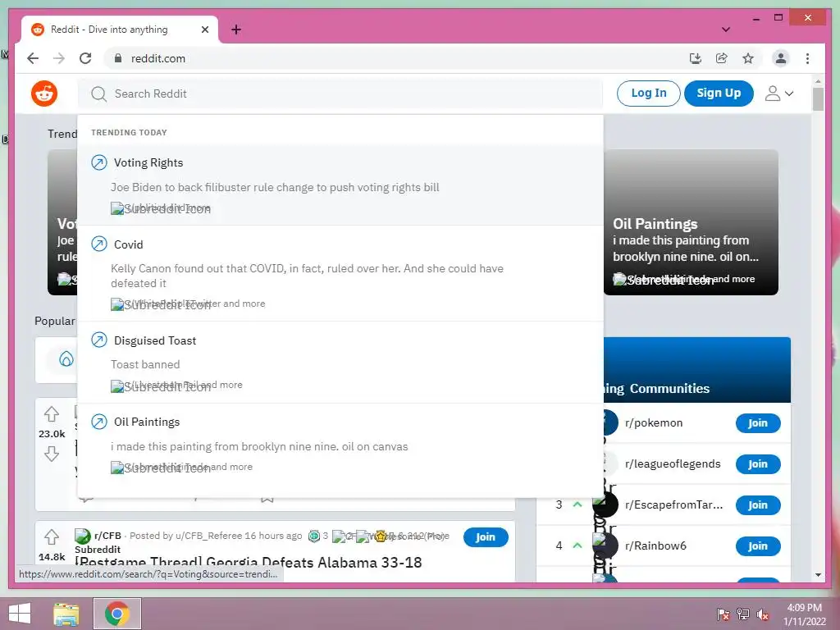Image resolution: width=840 pixels, height=630 pixels.
Task: Bookmark this tab with star icon
Action: click(748, 58)
